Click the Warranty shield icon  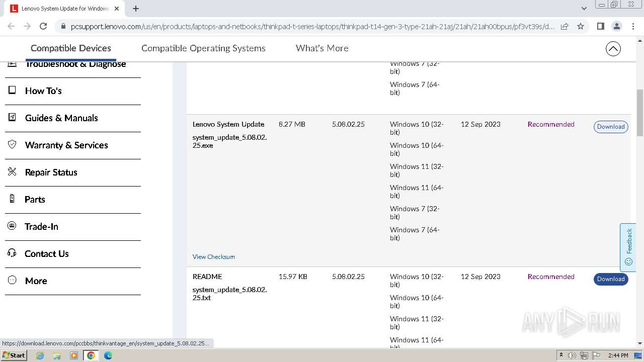pyautogui.click(x=12, y=145)
